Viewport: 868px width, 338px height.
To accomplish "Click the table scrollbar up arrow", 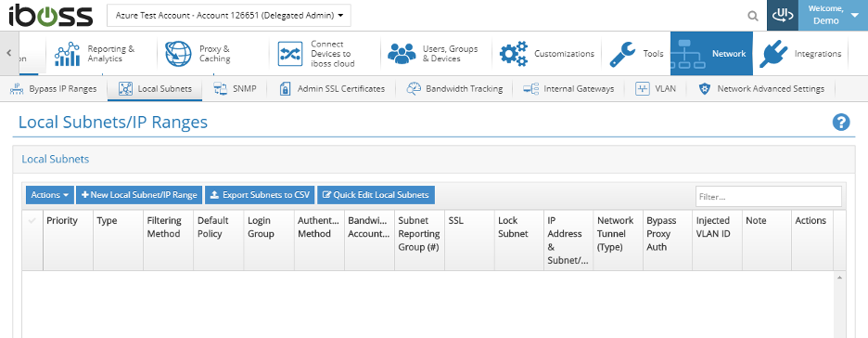I will click(839, 277).
